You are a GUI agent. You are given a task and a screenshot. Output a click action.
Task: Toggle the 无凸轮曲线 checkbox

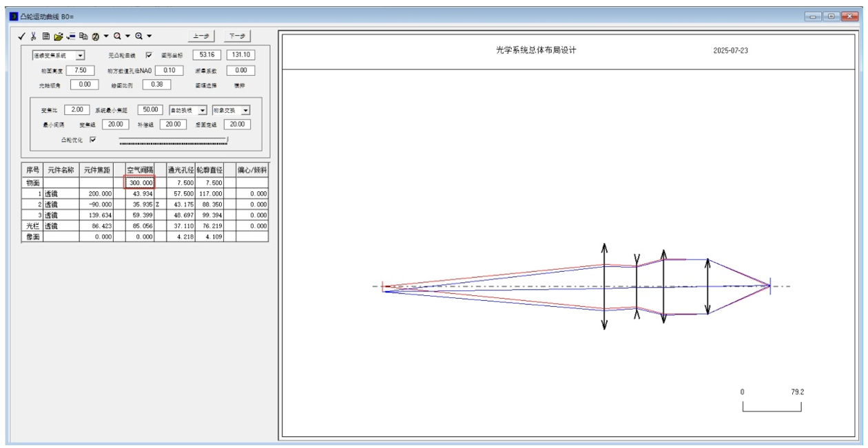[x=149, y=55]
